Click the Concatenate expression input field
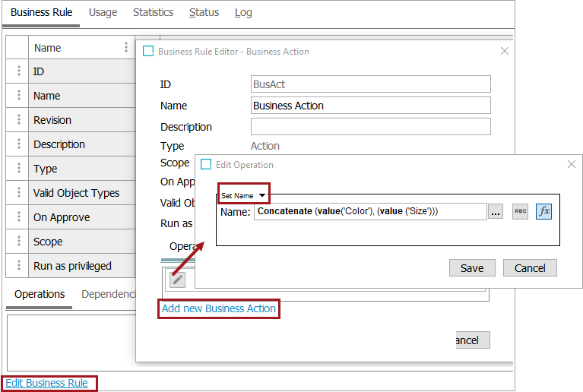The width and height of the screenshot is (583, 392). (370, 212)
